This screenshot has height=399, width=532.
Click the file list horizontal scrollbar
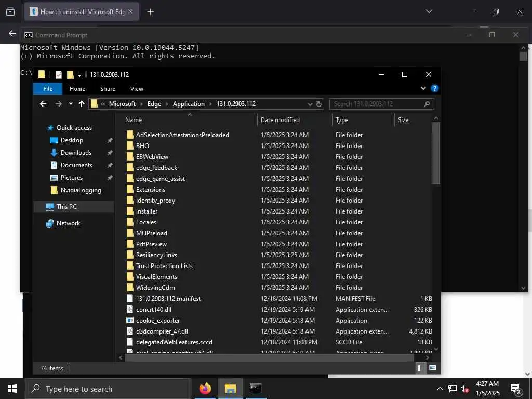tap(270, 357)
